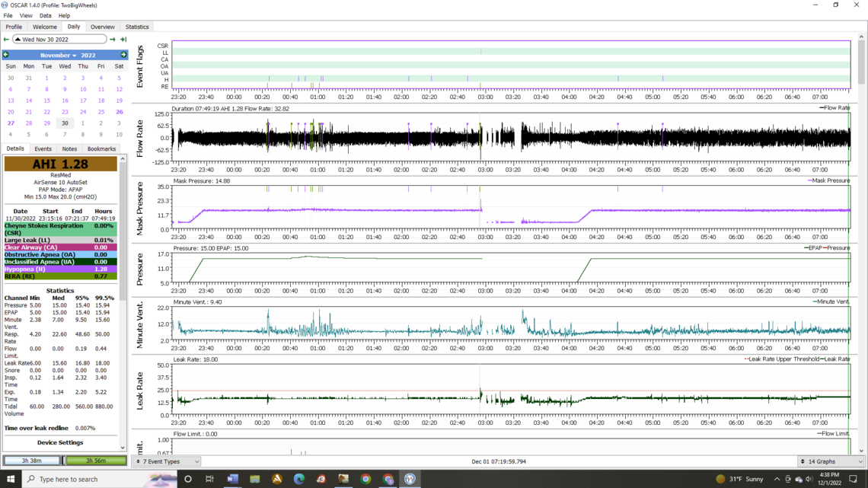Switch to the Statistics tab
The image size is (868, 488).
click(x=137, y=27)
